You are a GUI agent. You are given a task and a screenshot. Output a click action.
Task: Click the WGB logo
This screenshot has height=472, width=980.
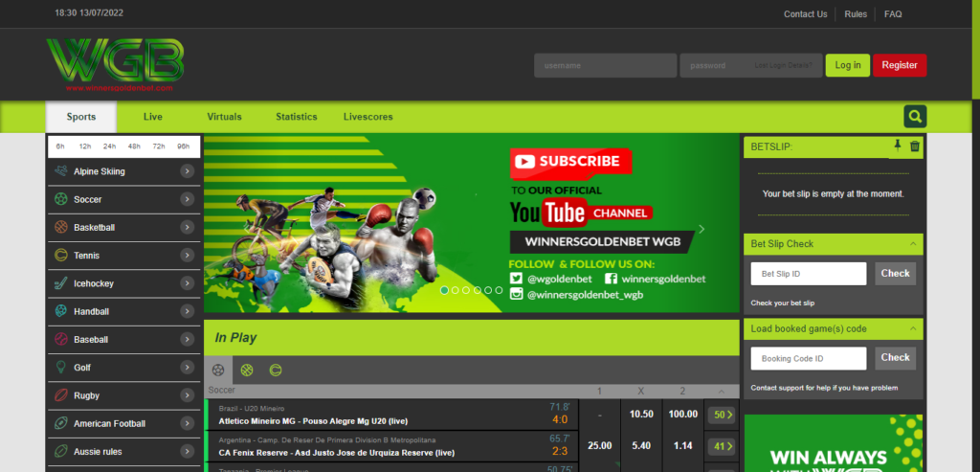[115, 65]
